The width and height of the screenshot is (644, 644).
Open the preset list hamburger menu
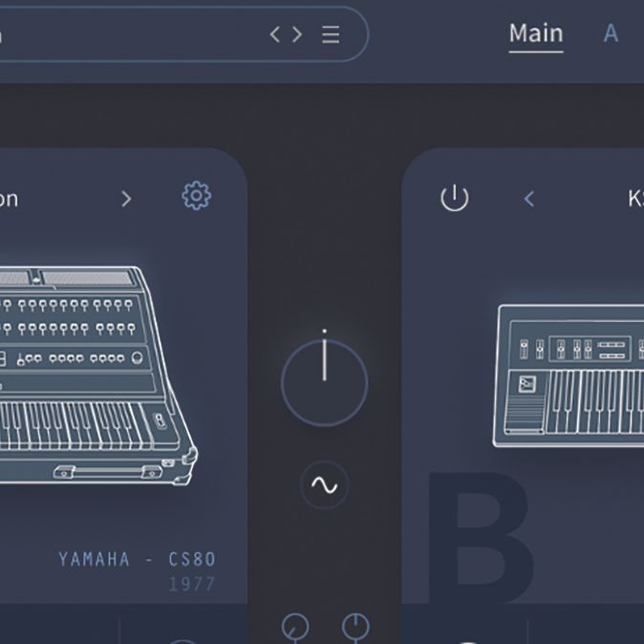331,34
